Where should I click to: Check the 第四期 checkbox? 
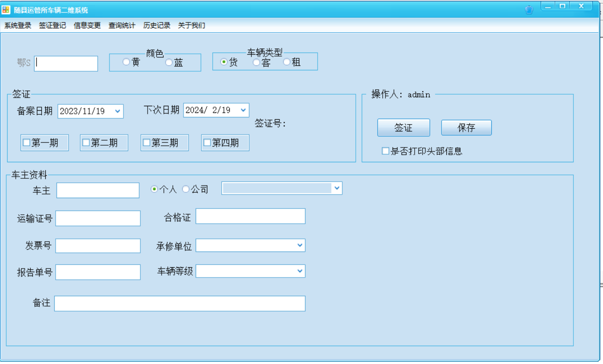[207, 143]
